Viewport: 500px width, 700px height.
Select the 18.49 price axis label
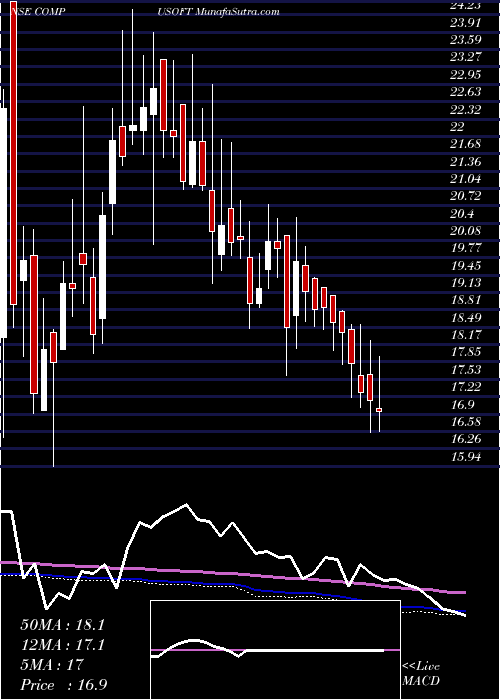(466, 318)
